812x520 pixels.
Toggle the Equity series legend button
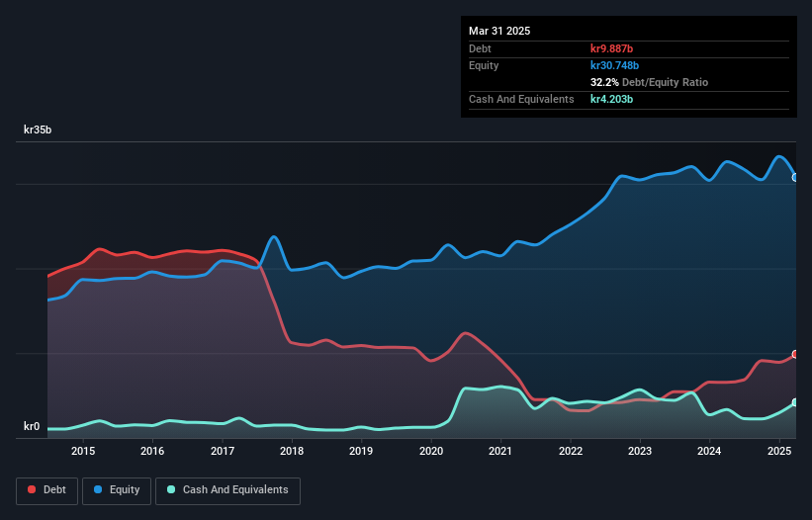click(117, 490)
